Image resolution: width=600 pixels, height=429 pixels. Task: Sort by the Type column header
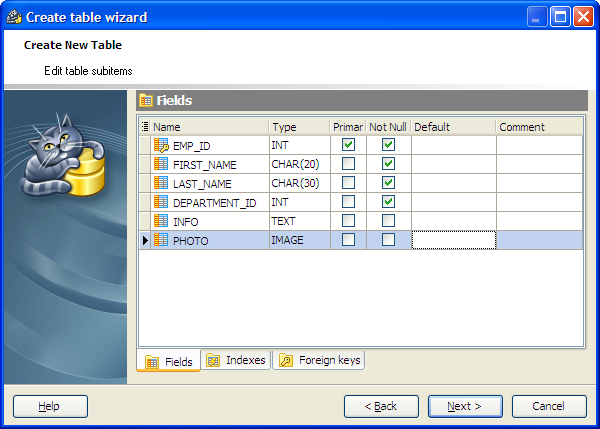point(299,127)
